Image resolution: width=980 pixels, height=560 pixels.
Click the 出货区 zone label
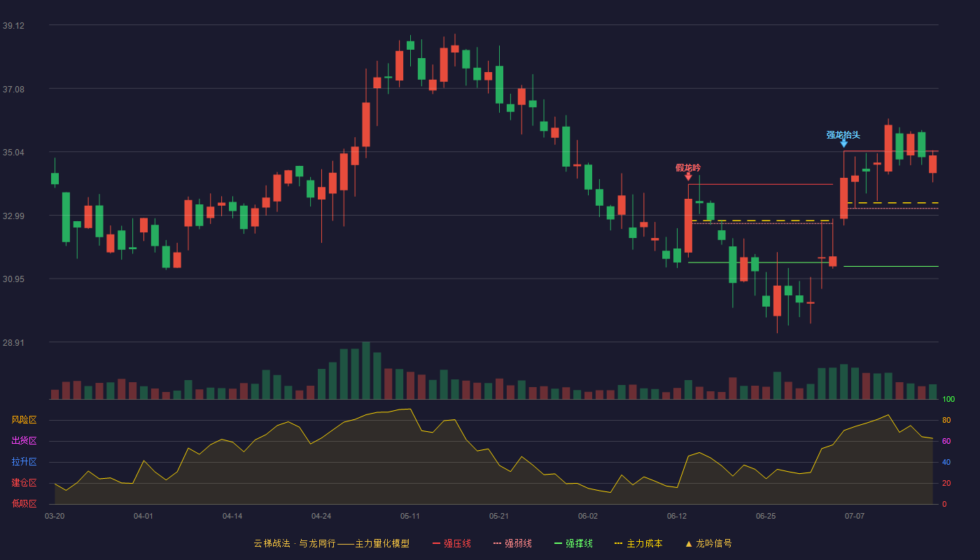(24, 441)
